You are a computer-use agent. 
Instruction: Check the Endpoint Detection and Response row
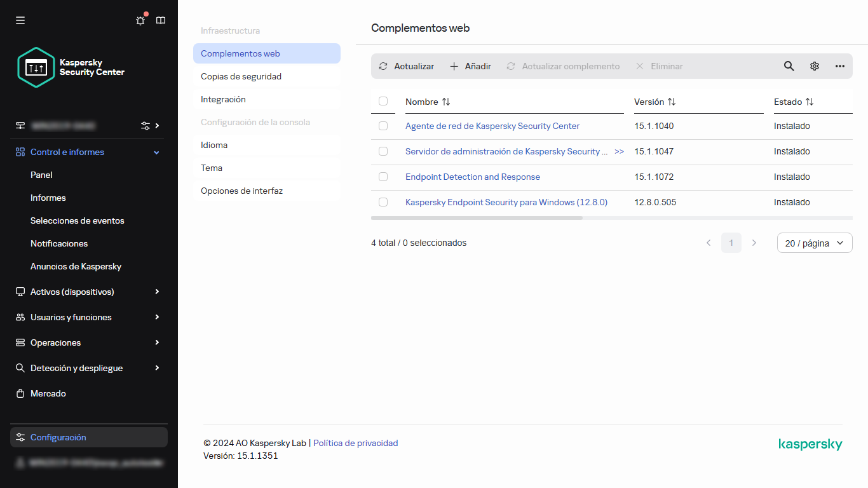click(383, 177)
